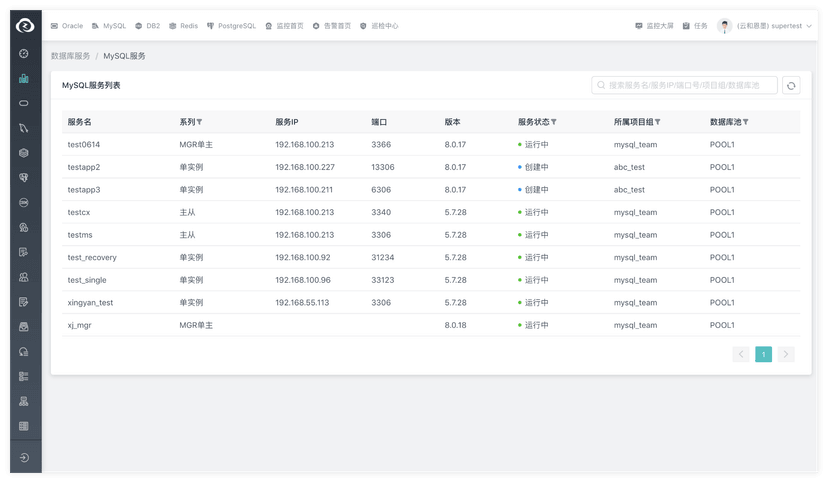Click the user avatar picture

[x=724, y=25]
